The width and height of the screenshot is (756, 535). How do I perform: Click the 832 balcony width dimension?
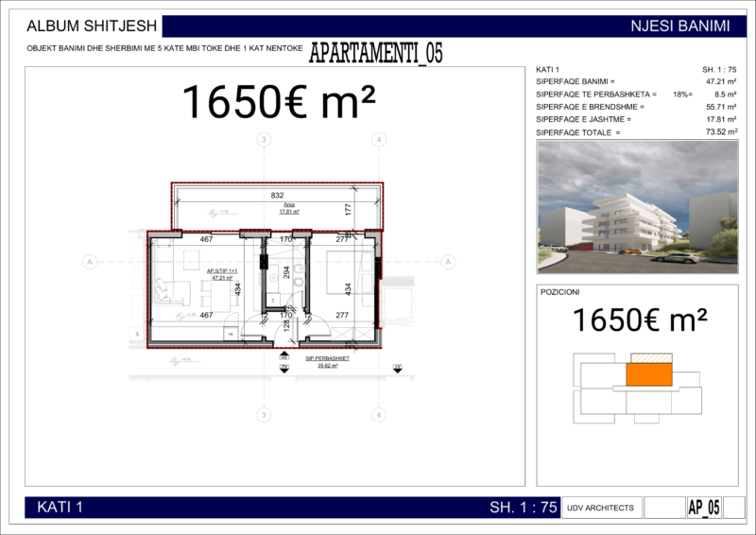pos(277,196)
